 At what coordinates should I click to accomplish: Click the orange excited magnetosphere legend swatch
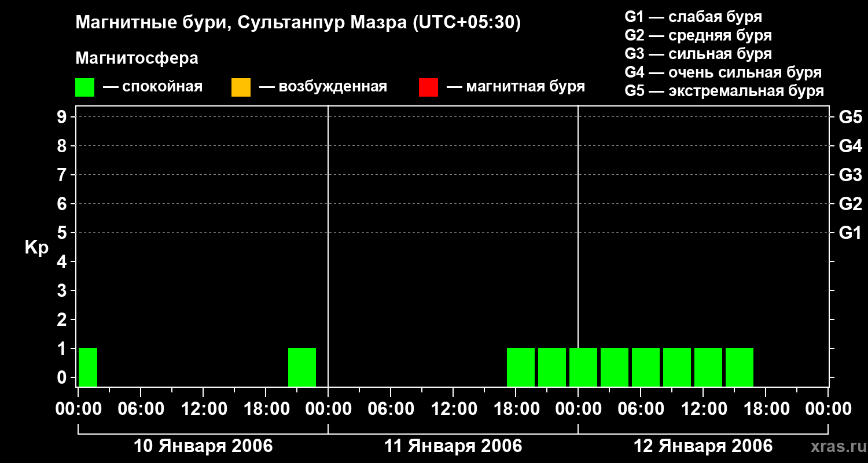coord(241,87)
